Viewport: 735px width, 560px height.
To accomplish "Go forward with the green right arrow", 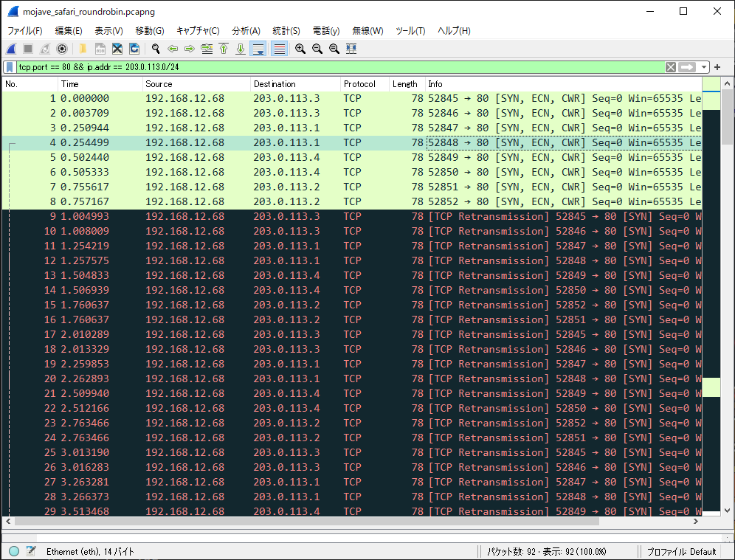I will (x=190, y=49).
